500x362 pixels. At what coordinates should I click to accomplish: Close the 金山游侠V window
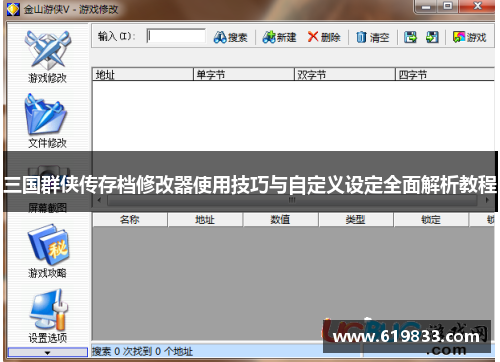pos(477,6)
